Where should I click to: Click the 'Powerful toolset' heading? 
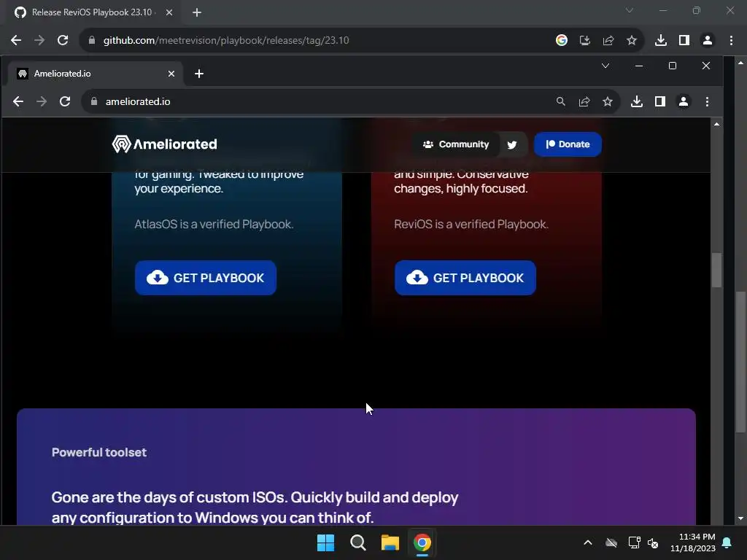tap(99, 452)
